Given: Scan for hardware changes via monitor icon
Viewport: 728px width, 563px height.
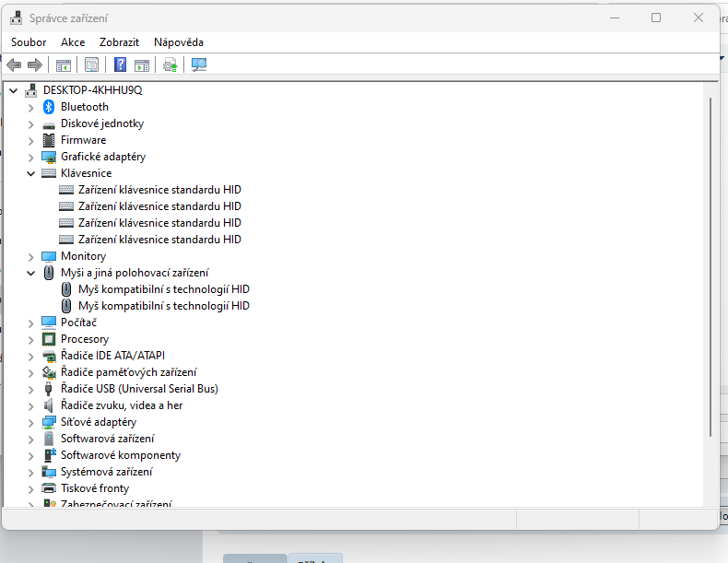Looking at the screenshot, I should click(199, 65).
